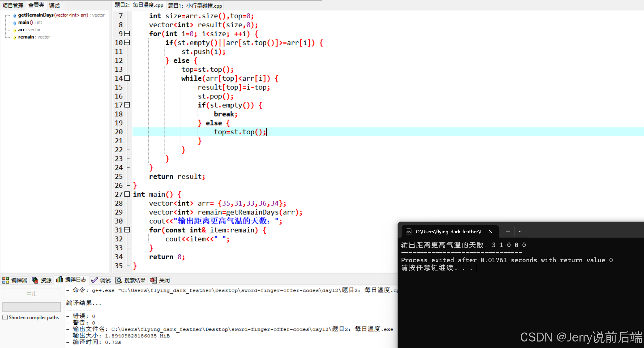
Task: Click the debug checkmark icon
Action: (94, 280)
